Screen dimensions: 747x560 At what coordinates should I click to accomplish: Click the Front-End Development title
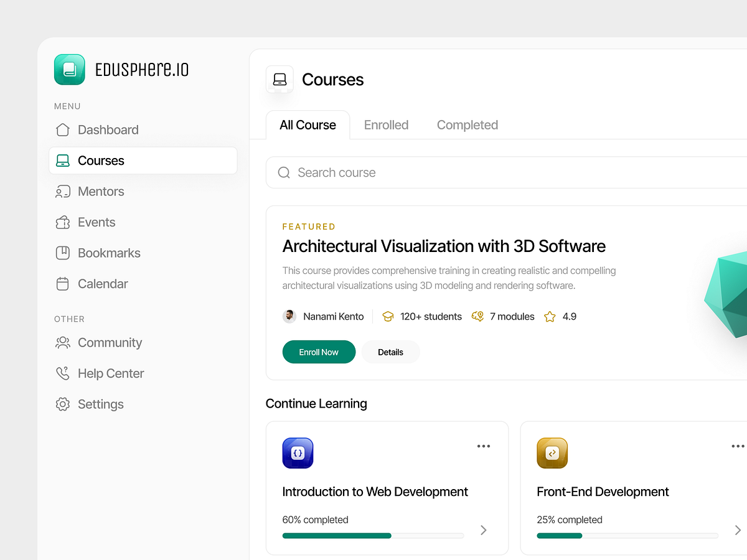tap(603, 492)
